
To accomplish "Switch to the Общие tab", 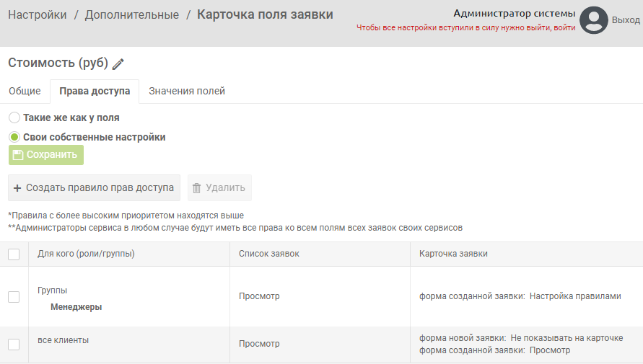I will [25, 92].
